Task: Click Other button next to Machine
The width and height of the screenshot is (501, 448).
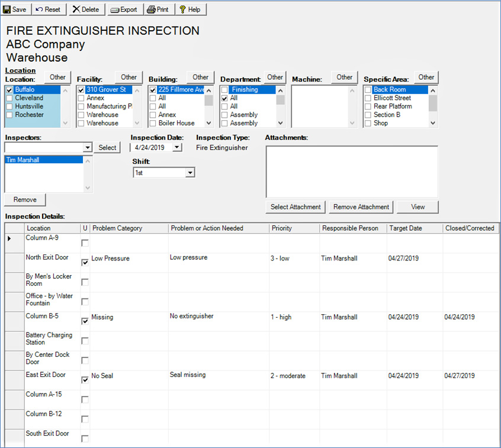Action: pos(345,78)
